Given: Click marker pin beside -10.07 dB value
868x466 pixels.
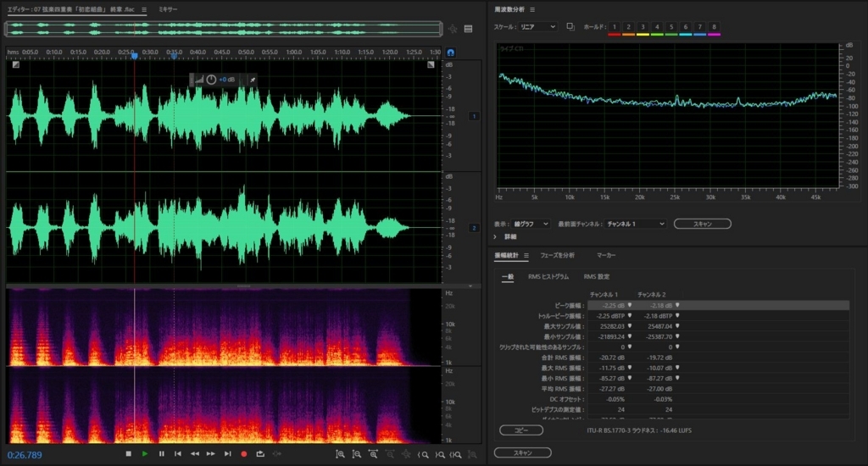Looking at the screenshot, I should click(x=677, y=368).
